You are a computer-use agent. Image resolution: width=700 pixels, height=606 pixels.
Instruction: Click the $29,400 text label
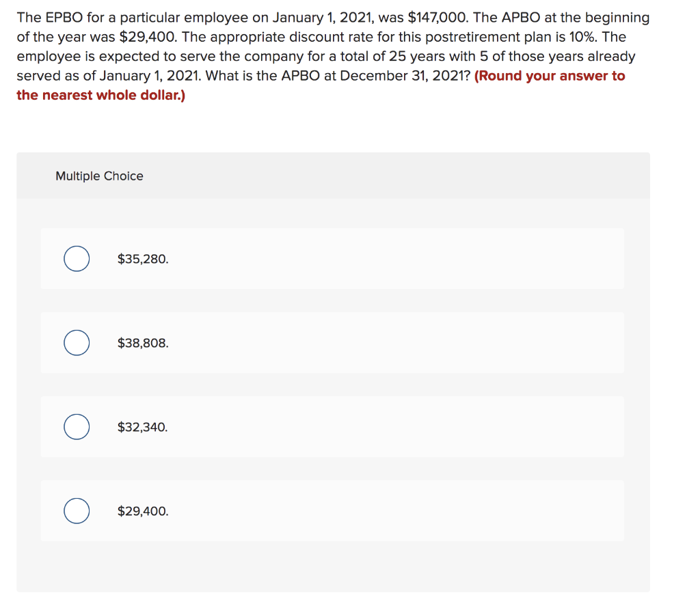point(142,510)
